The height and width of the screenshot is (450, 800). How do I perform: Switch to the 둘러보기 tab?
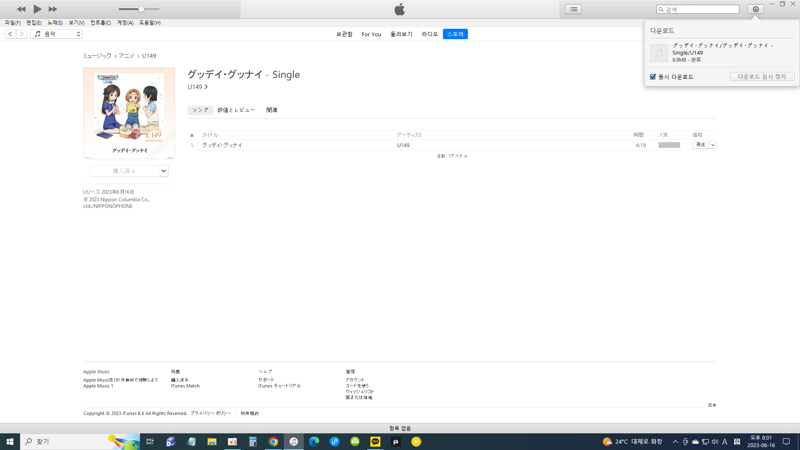402,34
